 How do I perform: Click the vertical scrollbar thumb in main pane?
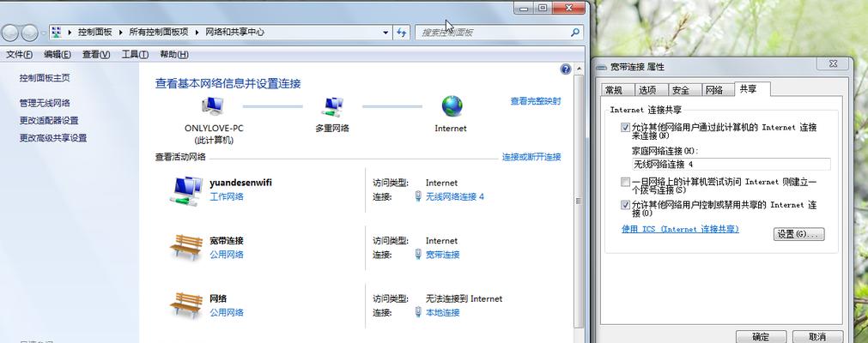[579, 201]
